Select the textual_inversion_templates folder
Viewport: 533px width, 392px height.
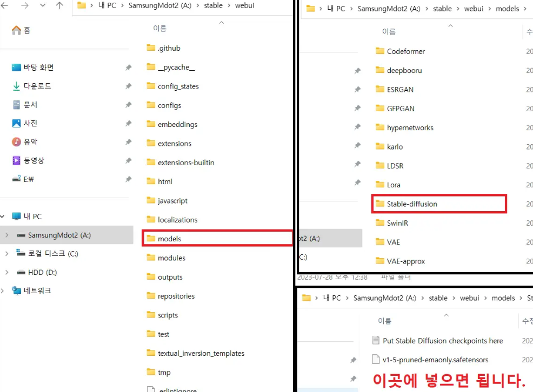[x=196, y=353]
